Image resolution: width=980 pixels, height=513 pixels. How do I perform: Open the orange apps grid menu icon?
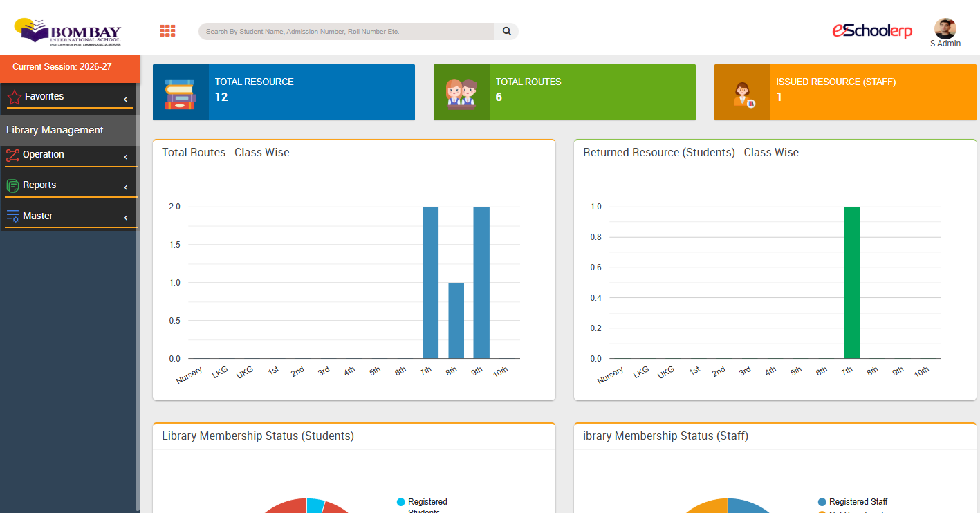pyautogui.click(x=167, y=31)
